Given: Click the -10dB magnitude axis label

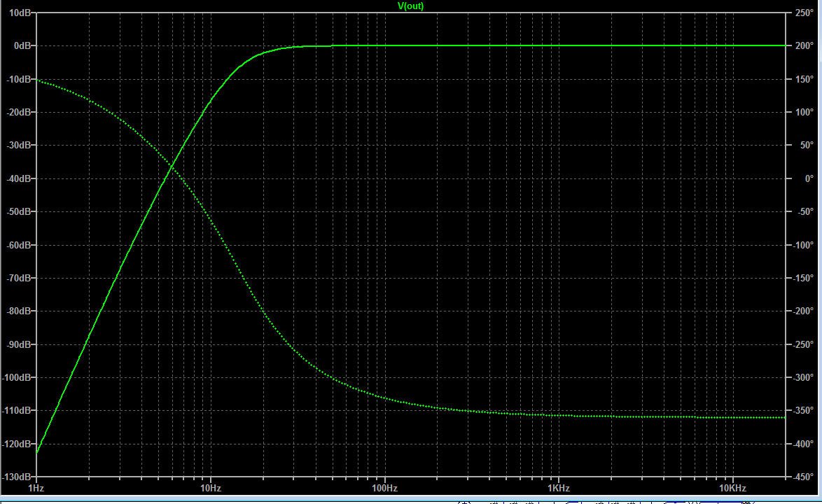Looking at the screenshot, I should [x=19, y=79].
